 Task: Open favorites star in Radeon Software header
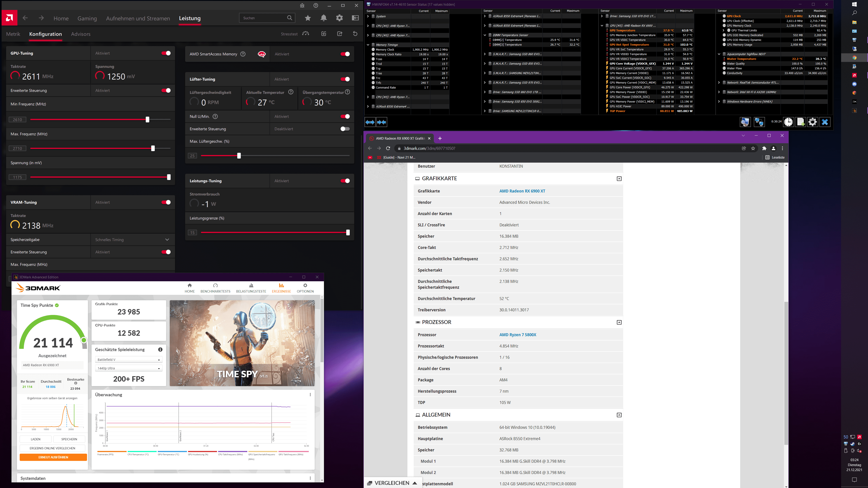(x=308, y=18)
